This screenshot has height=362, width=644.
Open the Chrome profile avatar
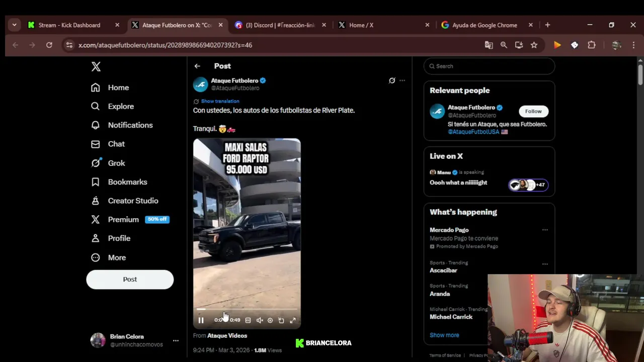click(616, 45)
